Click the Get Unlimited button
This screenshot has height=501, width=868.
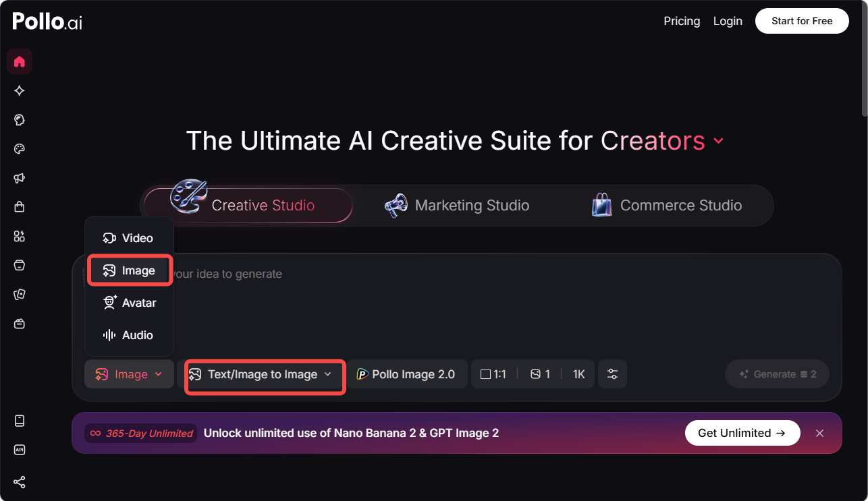click(742, 433)
